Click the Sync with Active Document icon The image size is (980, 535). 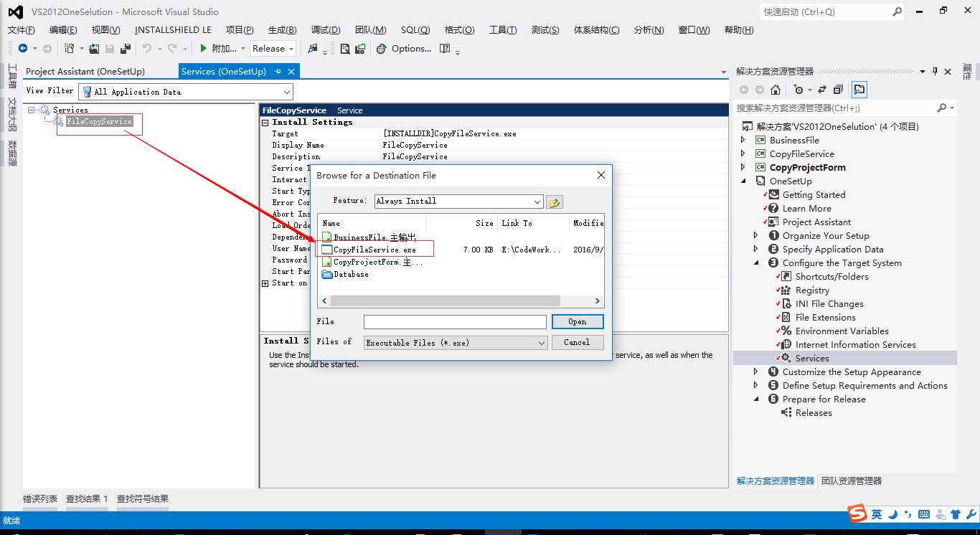822,90
